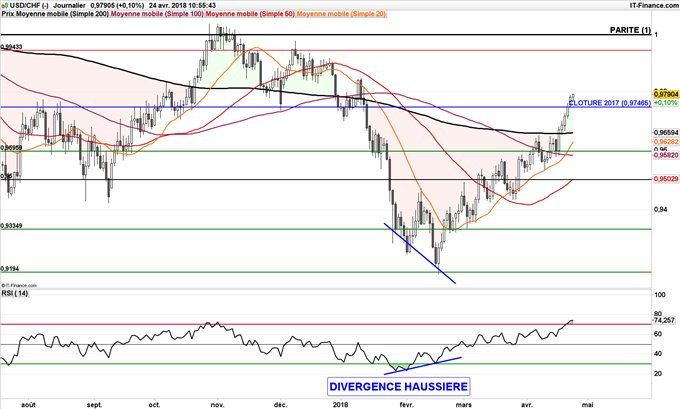Click the 0,99433 resistance level label

click(x=12, y=47)
